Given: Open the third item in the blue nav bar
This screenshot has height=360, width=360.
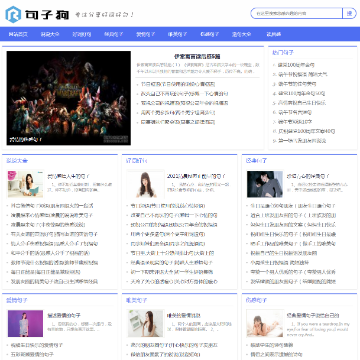Looking at the screenshot, I should (82, 34).
